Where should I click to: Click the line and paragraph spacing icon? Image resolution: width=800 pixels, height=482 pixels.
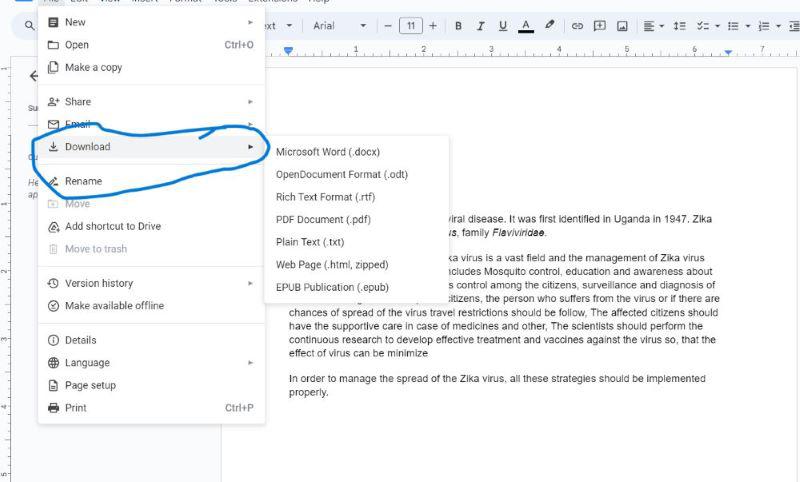click(679, 26)
